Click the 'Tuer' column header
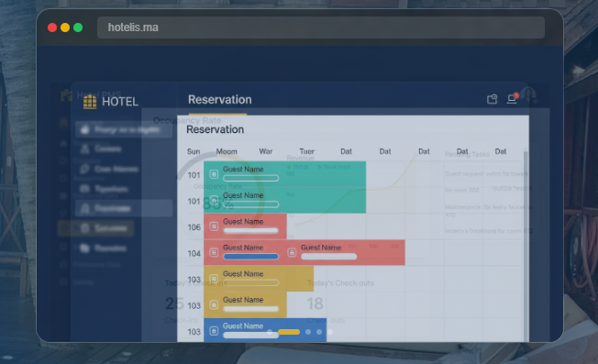Screen dimensions: 598x364 click(307, 151)
